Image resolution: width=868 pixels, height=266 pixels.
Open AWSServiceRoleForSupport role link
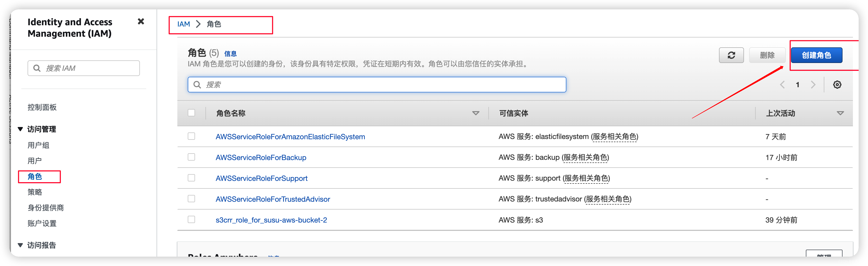click(262, 179)
